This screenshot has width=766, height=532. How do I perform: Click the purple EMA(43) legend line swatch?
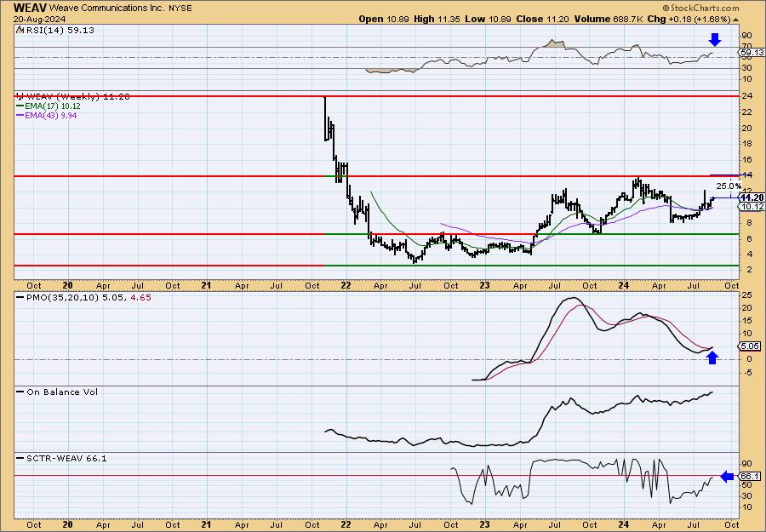20,116
